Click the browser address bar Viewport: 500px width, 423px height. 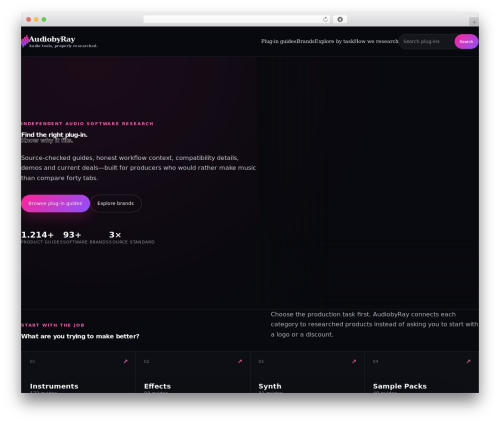click(x=237, y=19)
